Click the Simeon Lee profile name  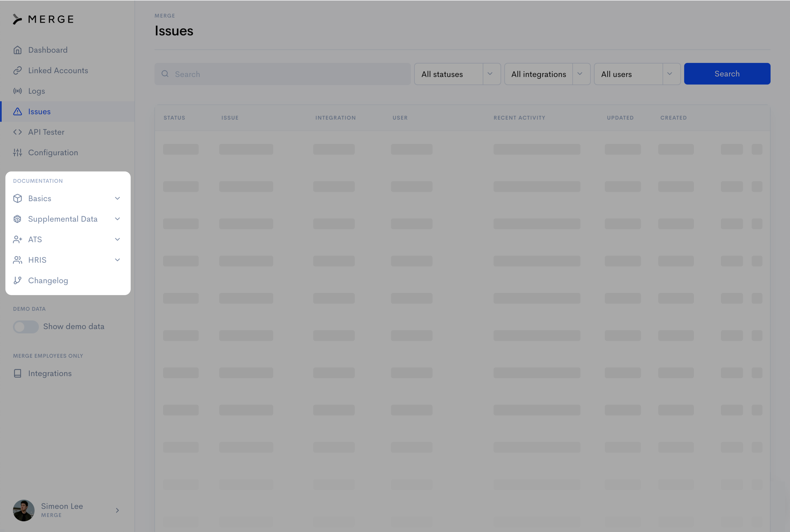(x=62, y=506)
